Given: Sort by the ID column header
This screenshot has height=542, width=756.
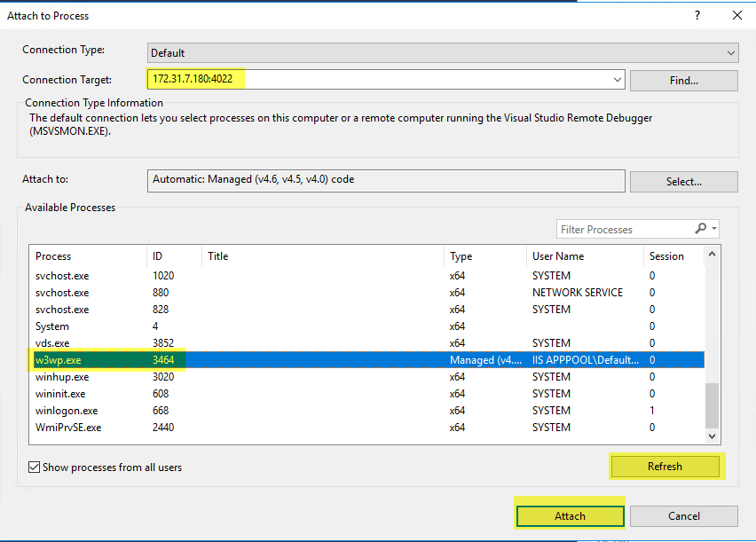Looking at the screenshot, I should point(158,256).
